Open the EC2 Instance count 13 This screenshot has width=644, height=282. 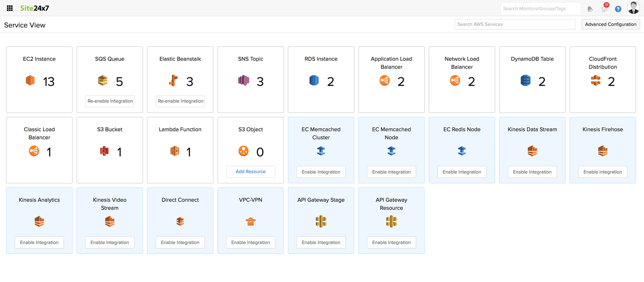tap(49, 82)
